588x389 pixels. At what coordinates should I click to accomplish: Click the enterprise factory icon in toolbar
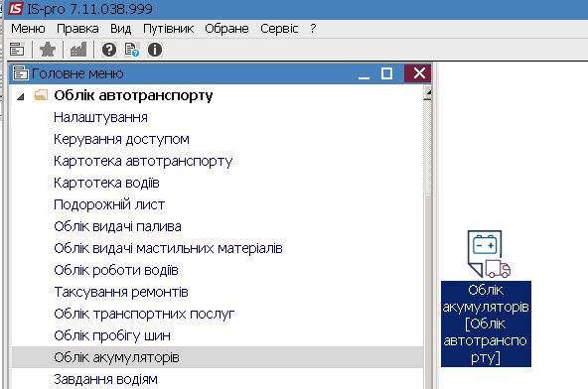tap(78, 50)
